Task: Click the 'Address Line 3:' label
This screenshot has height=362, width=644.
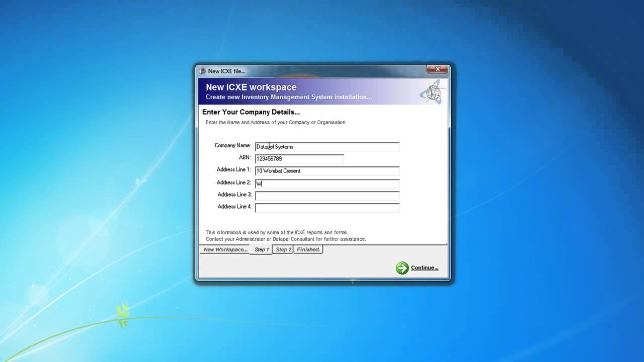Action: coord(234,195)
